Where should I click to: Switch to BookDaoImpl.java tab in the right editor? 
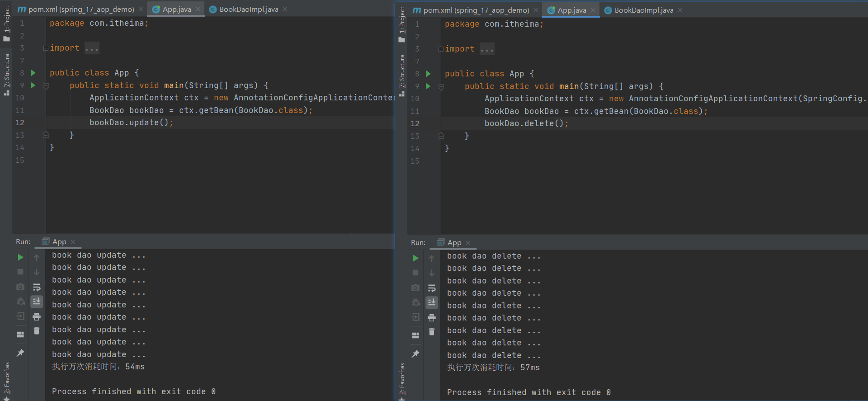[x=644, y=10]
